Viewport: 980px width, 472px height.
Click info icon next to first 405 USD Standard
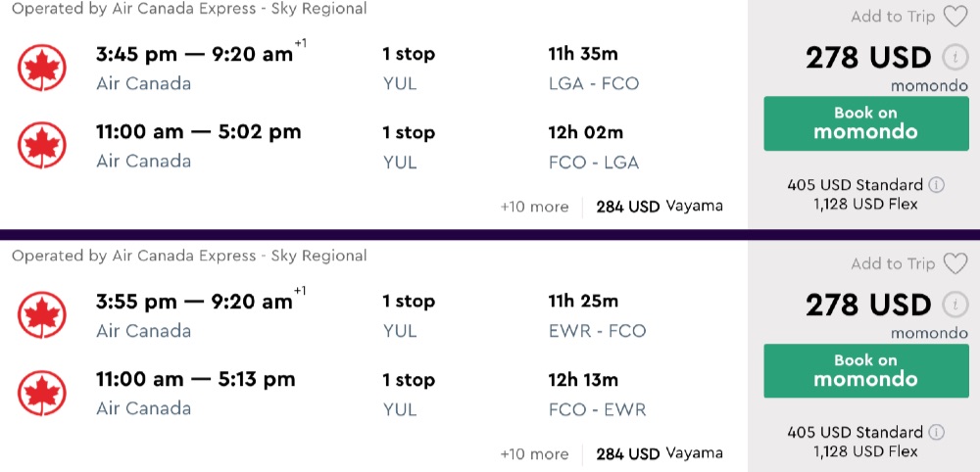point(936,185)
